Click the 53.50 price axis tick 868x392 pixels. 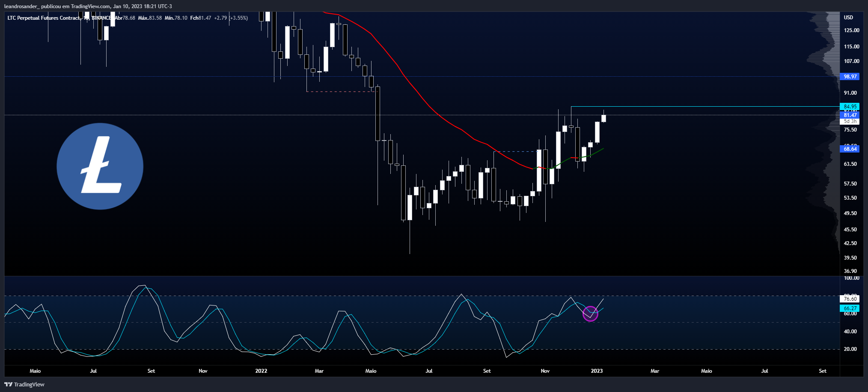click(850, 198)
